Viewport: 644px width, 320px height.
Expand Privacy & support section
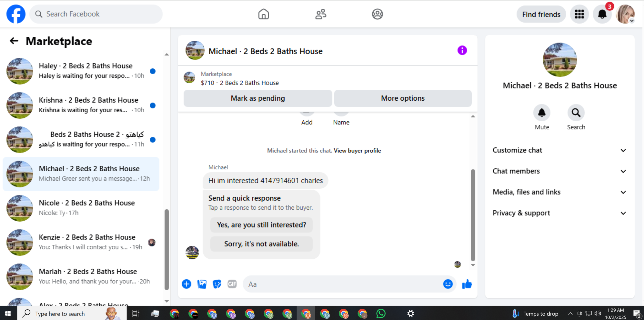click(x=559, y=213)
